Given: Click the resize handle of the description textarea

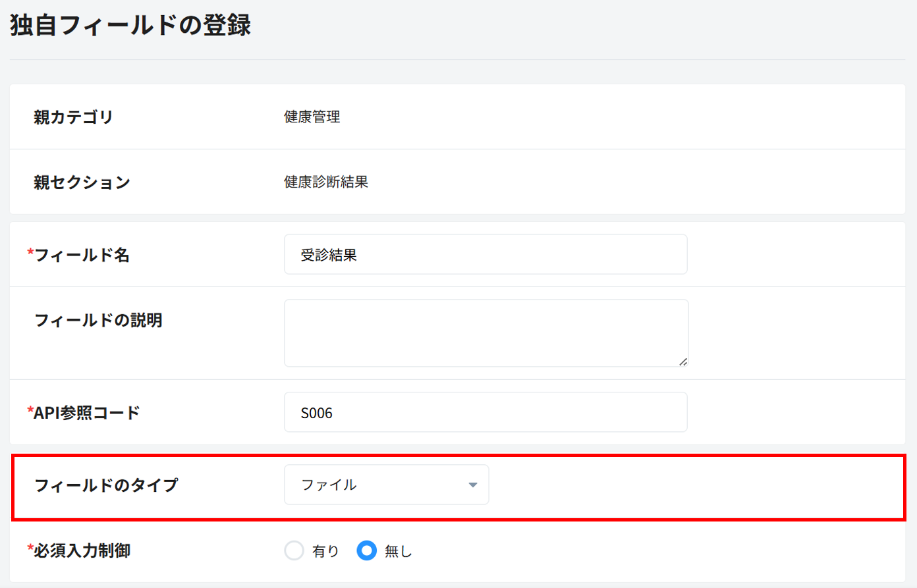Looking at the screenshot, I should click(683, 361).
